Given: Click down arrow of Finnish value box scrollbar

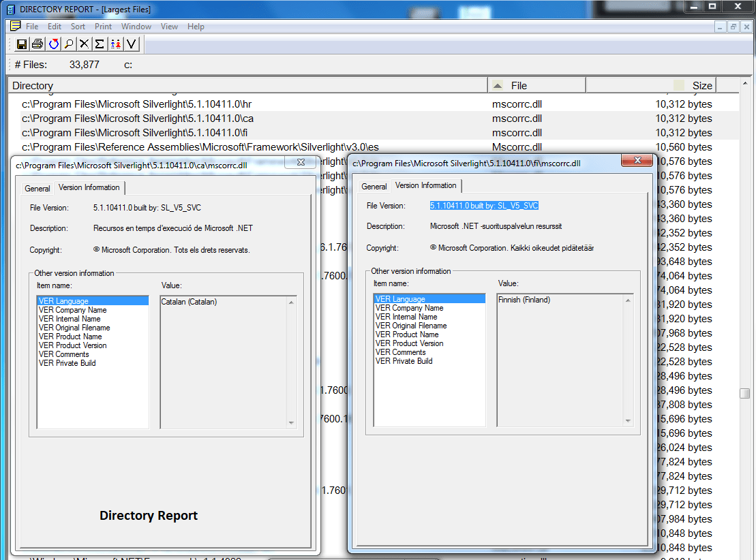Looking at the screenshot, I should 628,421.
